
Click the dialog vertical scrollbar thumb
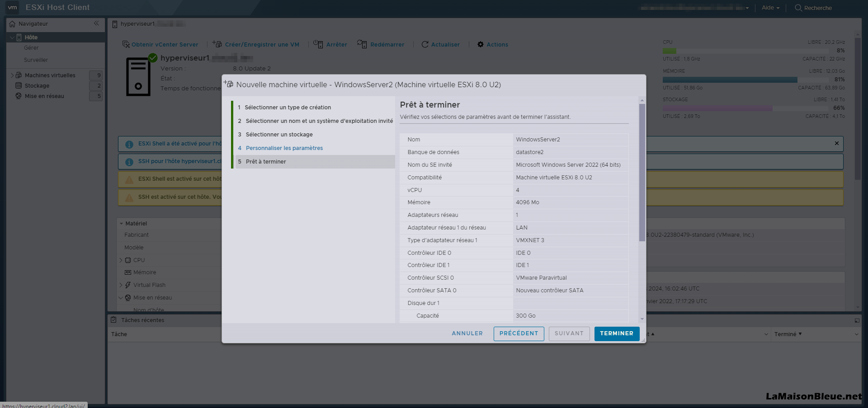click(642, 172)
